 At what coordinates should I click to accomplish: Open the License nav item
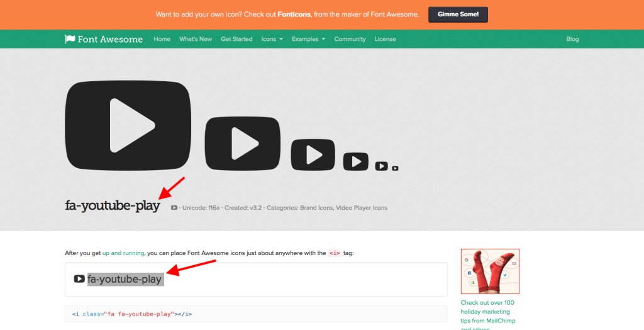point(386,39)
